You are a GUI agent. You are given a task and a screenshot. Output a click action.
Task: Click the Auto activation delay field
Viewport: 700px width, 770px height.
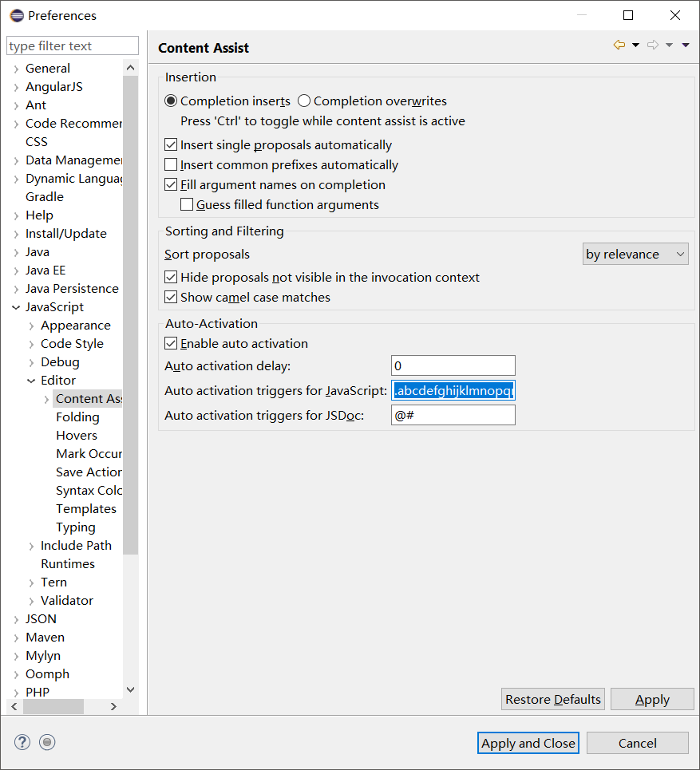tap(453, 365)
